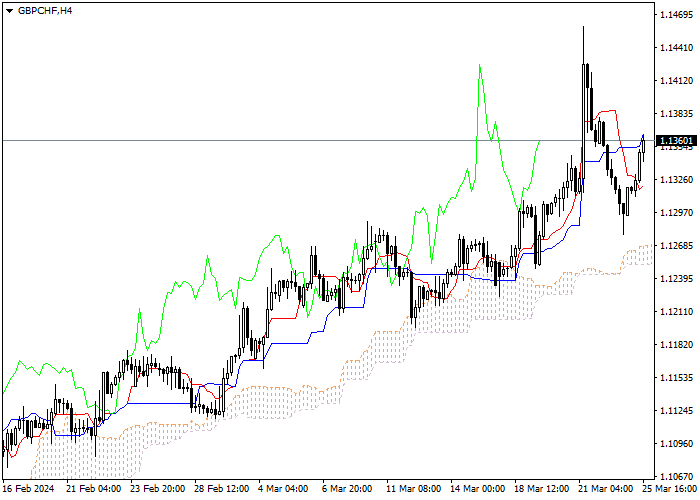This screenshot has width=700, height=500.
Task: Click the 23 Feb 20:00 time label
Action: coord(158,489)
